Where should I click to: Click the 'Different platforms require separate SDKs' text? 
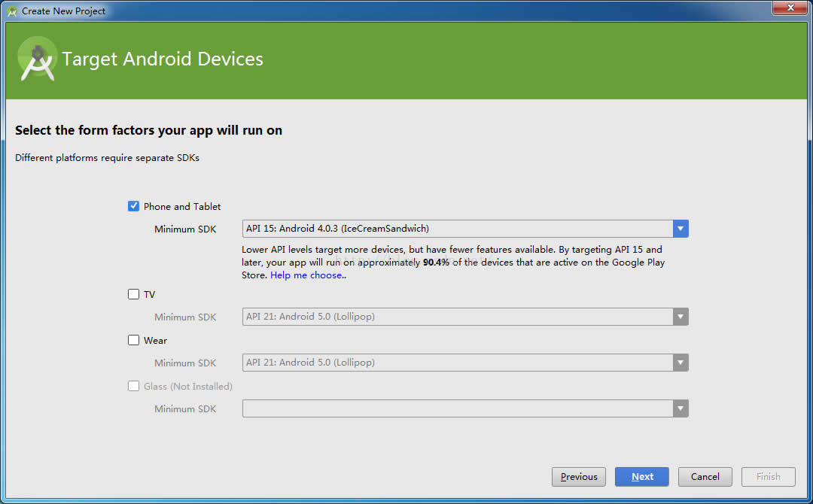click(108, 157)
